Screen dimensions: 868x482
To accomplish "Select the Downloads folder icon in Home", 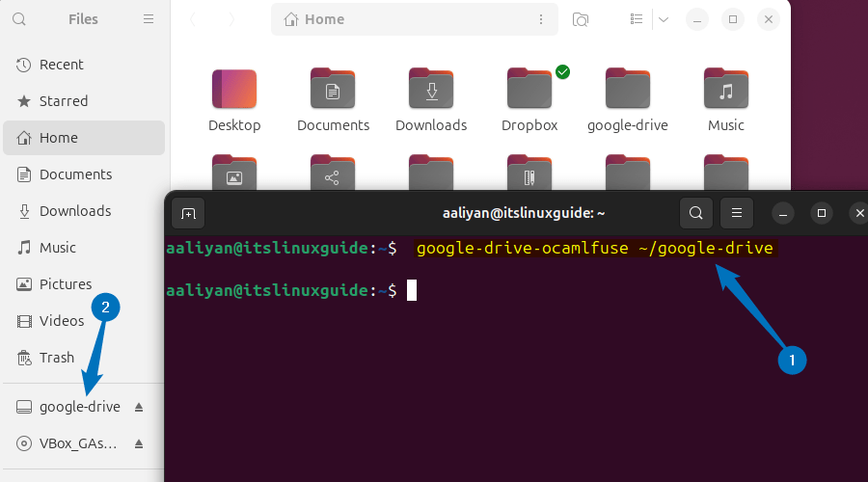I will click(x=431, y=89).
